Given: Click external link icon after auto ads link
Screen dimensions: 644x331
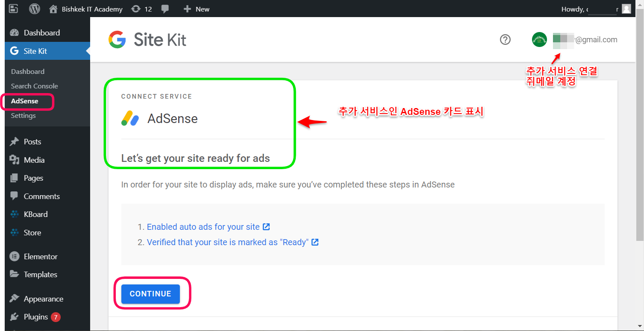Looking at the screenshot, I should [x=266, y=227].
